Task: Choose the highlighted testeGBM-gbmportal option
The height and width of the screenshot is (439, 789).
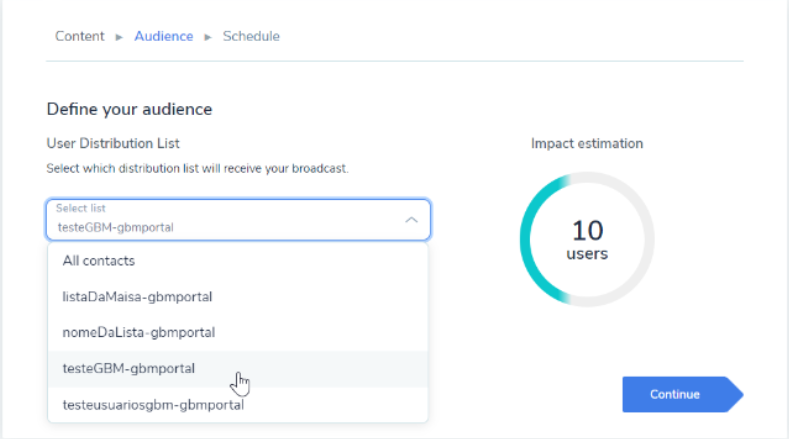Action: (128, 368)
